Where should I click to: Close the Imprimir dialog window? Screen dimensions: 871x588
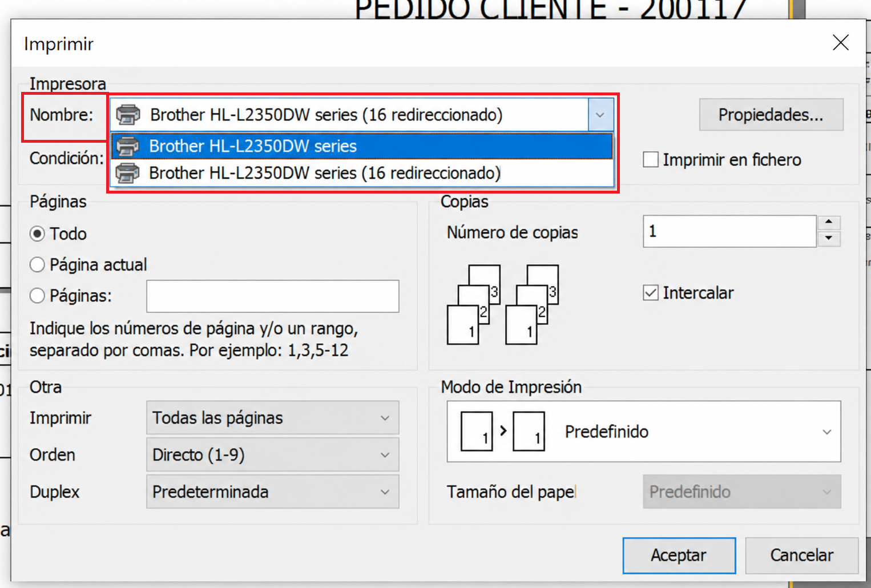coord(840,42)
